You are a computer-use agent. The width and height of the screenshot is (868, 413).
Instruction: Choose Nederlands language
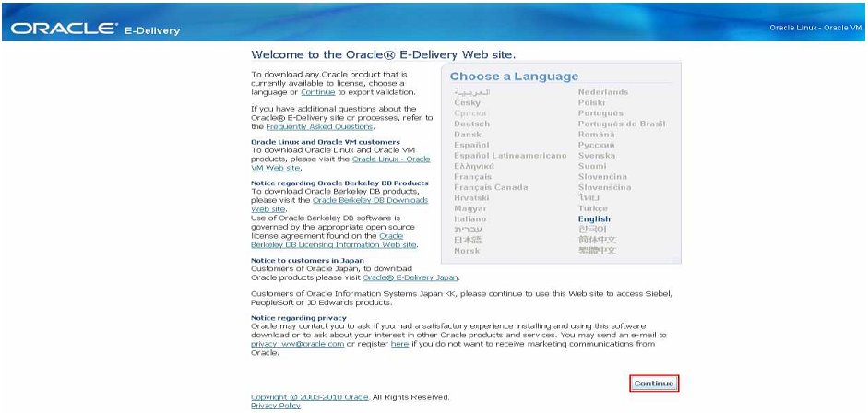(603, 92)
